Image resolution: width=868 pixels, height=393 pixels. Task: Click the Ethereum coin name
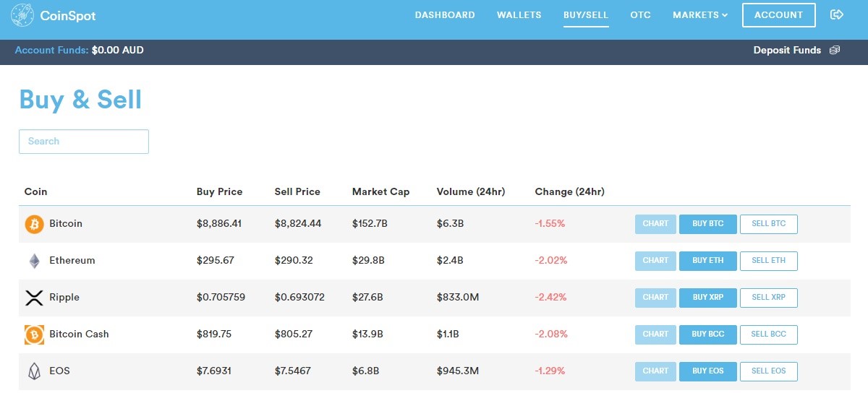pos(72,261)
